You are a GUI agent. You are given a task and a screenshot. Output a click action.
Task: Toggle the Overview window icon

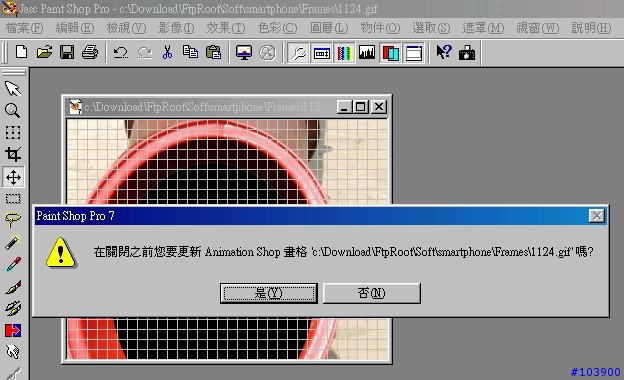pos(414,53)
